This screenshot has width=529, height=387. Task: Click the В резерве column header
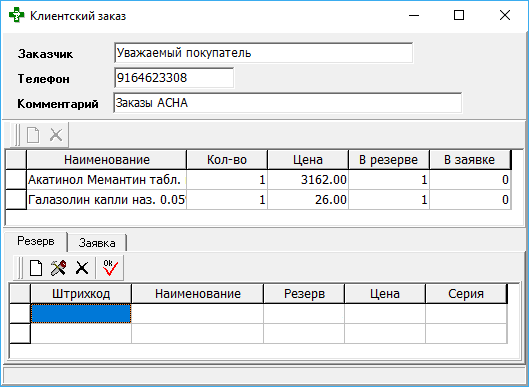pos(389,160)
